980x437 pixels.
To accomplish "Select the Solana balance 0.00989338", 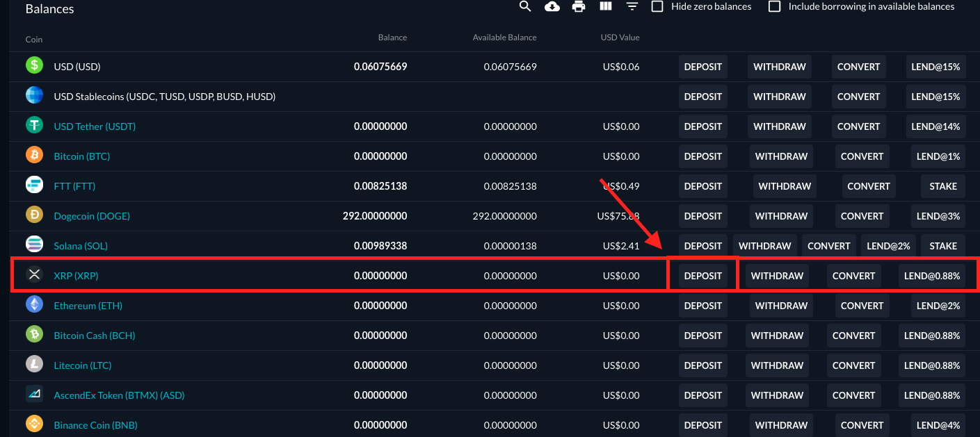I will coord(380,246).
